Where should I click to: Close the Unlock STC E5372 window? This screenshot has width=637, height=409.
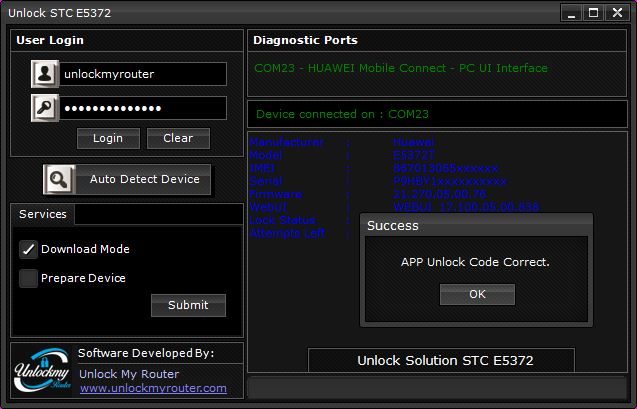click(618, 13)
